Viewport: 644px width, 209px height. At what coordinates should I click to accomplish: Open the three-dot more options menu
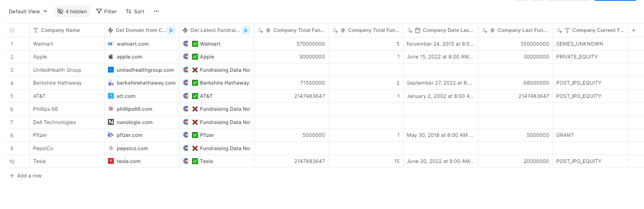156,12
